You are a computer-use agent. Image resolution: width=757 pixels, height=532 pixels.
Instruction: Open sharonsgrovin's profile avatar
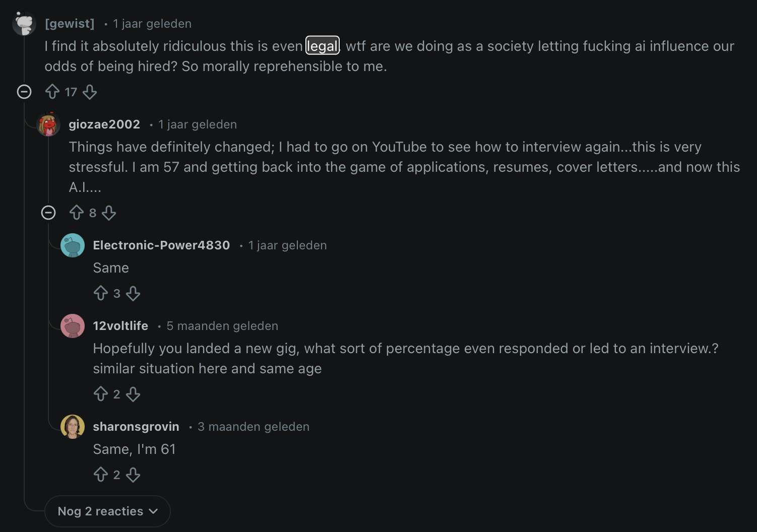[73, 427]
